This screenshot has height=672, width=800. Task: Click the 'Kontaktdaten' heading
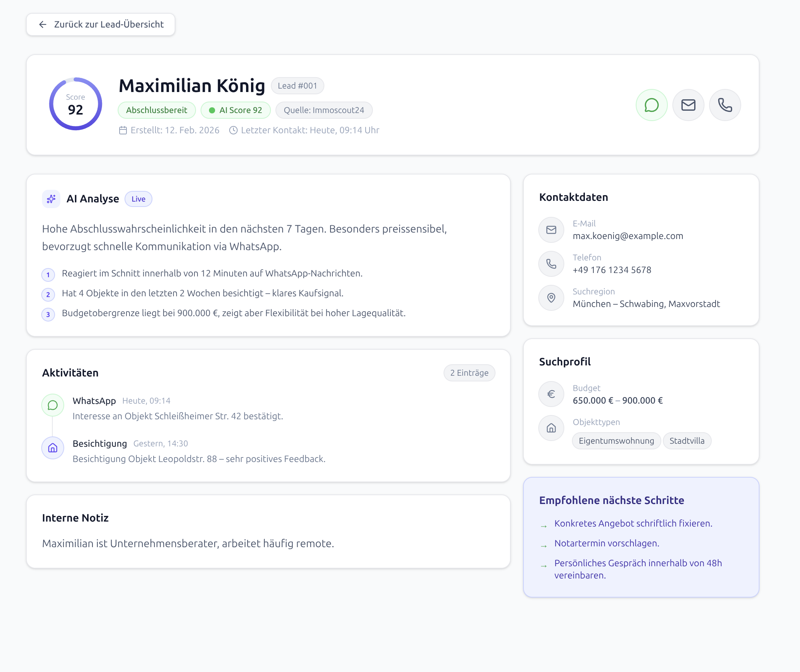(573, 197)
